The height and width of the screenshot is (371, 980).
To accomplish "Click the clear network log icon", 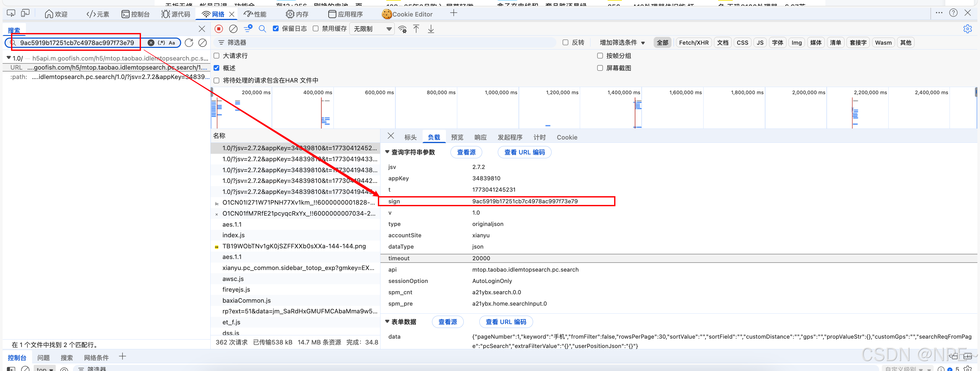I will [x=233, y=29].
